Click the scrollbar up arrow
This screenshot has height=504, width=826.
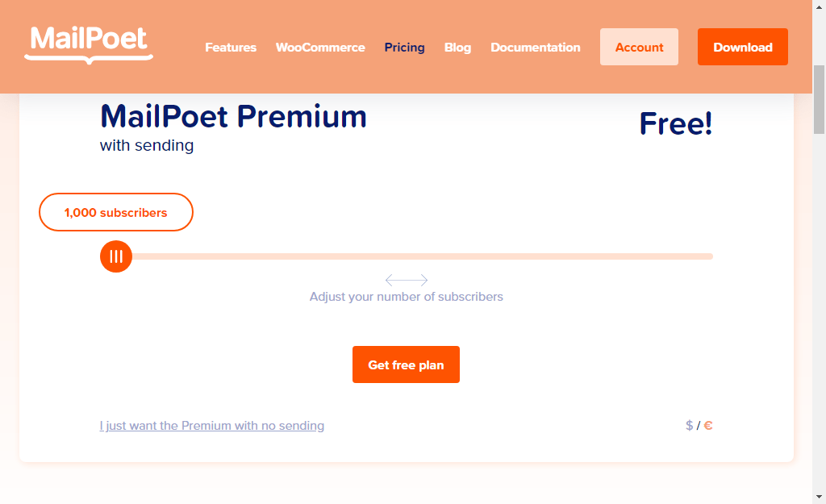pos(819,6)
